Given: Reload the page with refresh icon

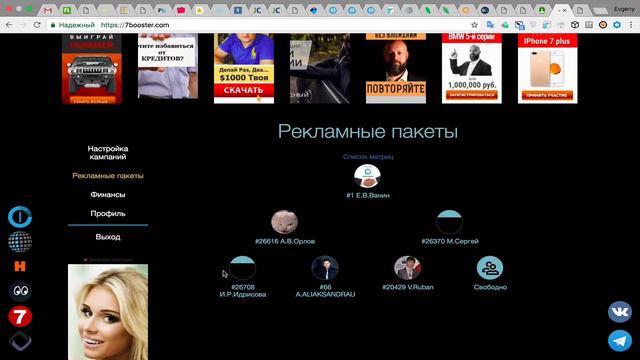Looking at the screenshot, I should click(x=37, y=25).
